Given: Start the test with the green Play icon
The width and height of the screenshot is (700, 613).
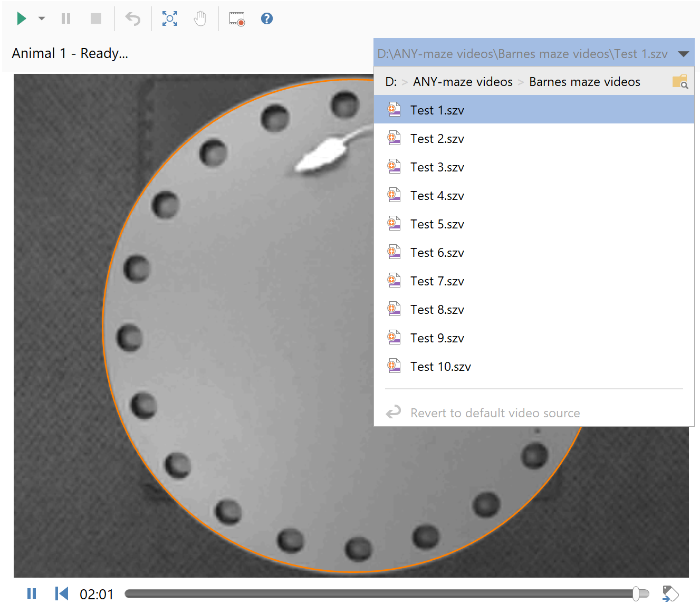Looking at the screenshot, I should [21, 18].
